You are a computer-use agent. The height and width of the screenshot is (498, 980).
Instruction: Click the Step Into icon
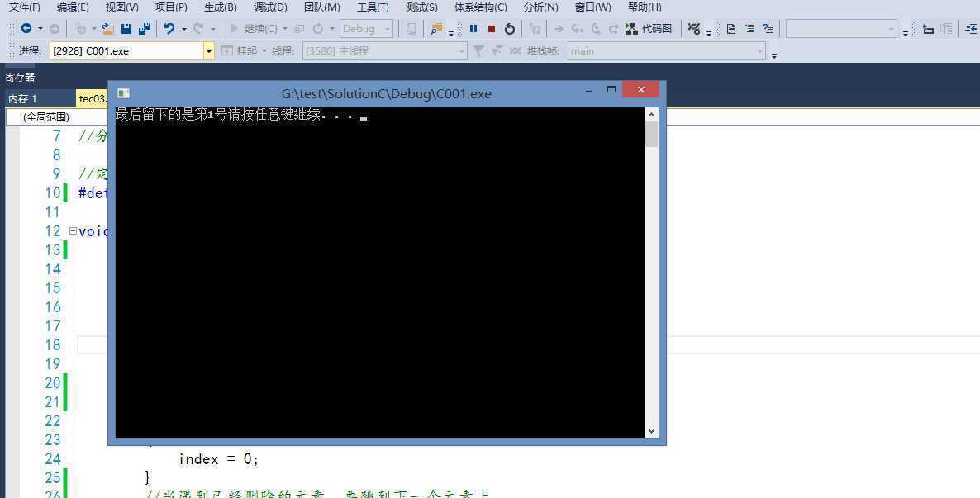pyautogui.click(x=578, y=29)
